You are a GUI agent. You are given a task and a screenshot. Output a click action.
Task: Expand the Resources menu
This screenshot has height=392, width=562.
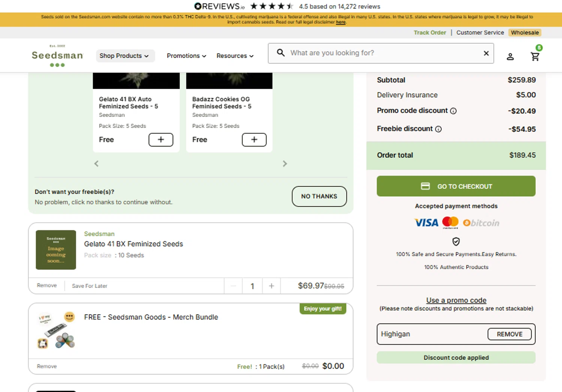235,56
